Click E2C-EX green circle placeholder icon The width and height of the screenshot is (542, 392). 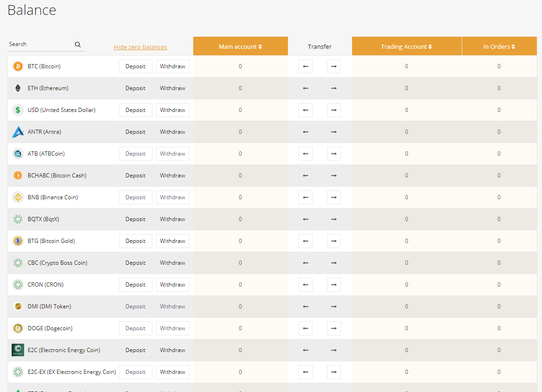click(x=18, y=372)
